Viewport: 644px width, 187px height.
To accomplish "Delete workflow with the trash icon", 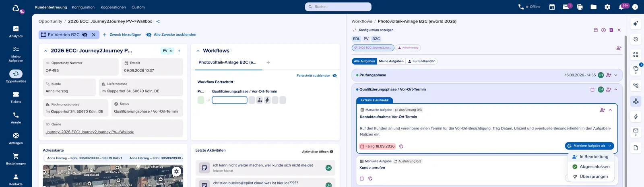I will coord(611,30).
